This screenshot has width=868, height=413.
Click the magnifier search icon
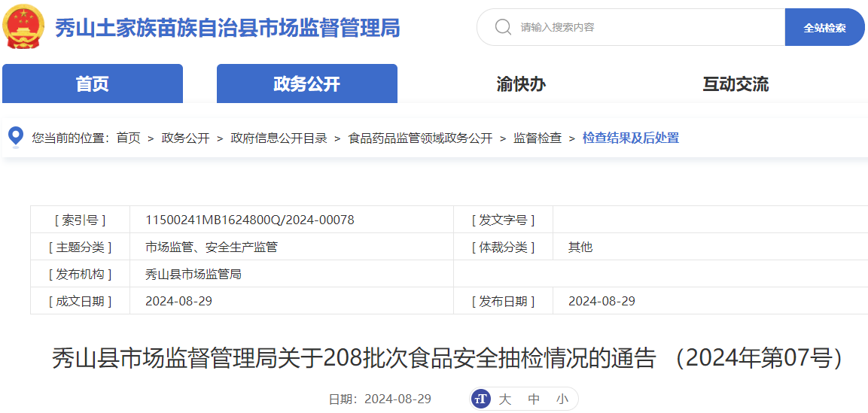(503, 27)
